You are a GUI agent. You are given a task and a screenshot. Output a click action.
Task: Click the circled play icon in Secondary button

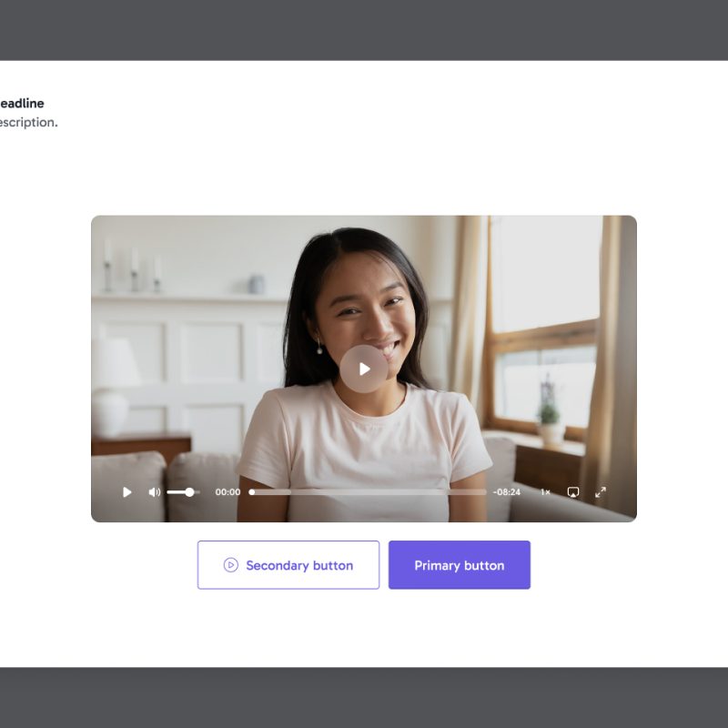(x=231, y=565)
